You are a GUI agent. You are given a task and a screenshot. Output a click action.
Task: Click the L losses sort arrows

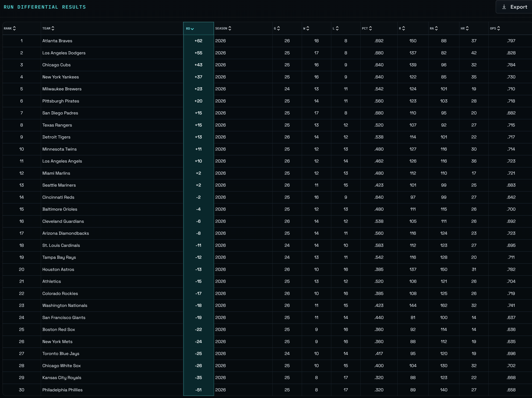[337, 28]
